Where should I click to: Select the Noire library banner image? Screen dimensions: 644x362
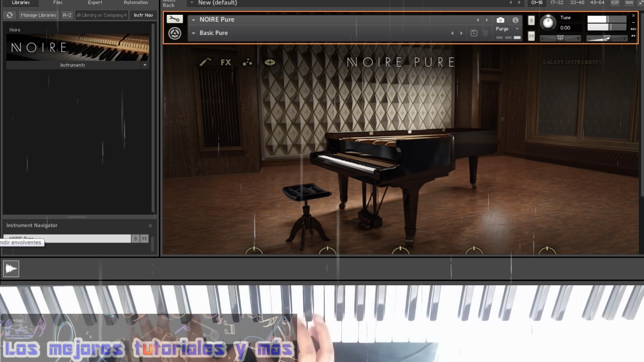[78, 47]
